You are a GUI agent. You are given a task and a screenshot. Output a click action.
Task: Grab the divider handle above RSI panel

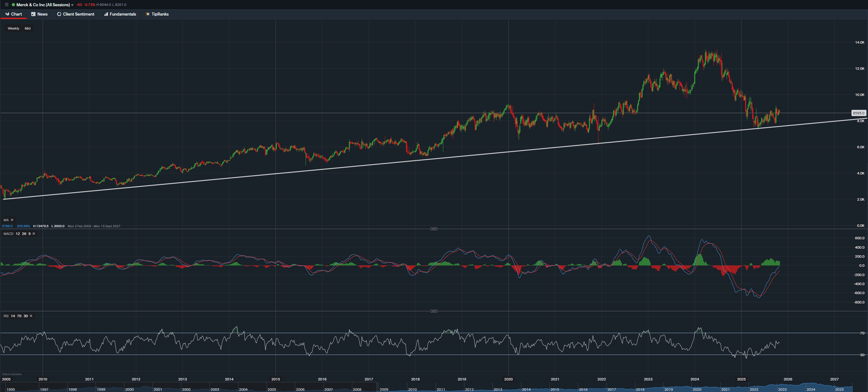434,311
